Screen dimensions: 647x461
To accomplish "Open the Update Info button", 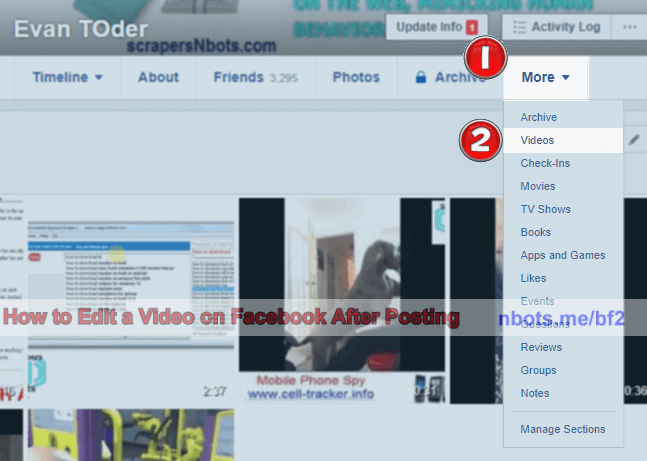I will pos(437,27).
